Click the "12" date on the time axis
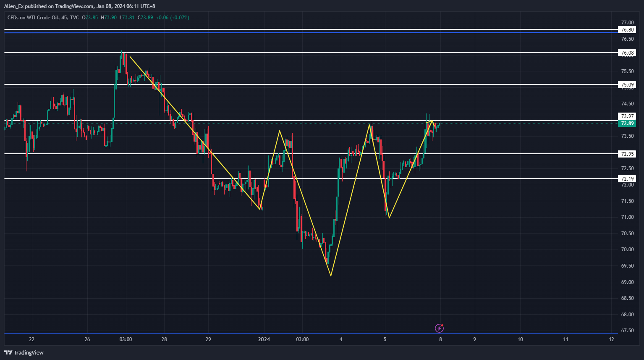Image resolution: width=644 pixels, height=360 pixels. click(x=611, y=339)
